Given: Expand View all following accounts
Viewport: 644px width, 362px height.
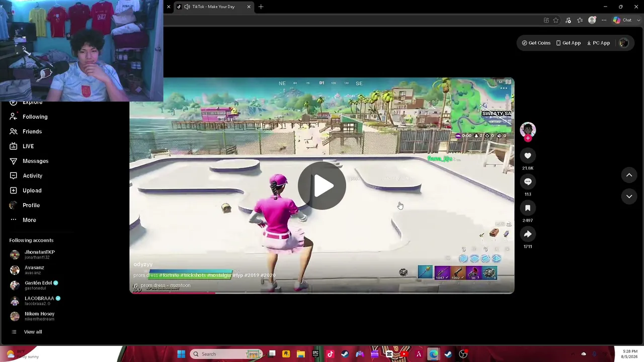Looking at the screenshot, I should tap(27, 332).
